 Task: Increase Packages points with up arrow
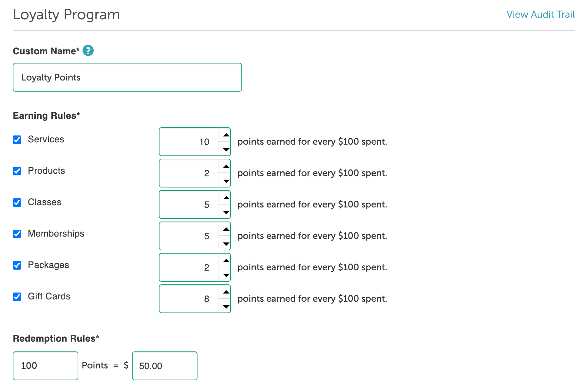point(226,260)
